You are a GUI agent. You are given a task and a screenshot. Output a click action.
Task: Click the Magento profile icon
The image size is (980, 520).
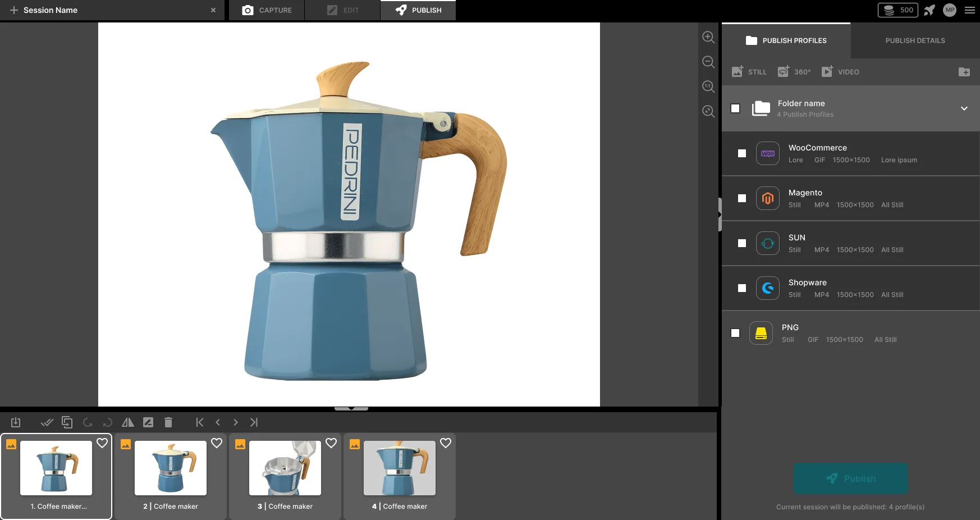[x=768, y=198]
